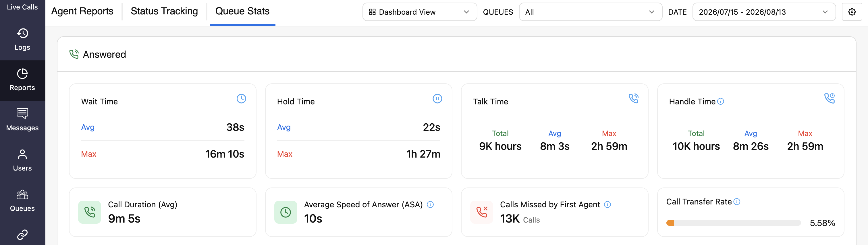Click the ASA value '10s'
868x245 pixels.
[313, 219]
